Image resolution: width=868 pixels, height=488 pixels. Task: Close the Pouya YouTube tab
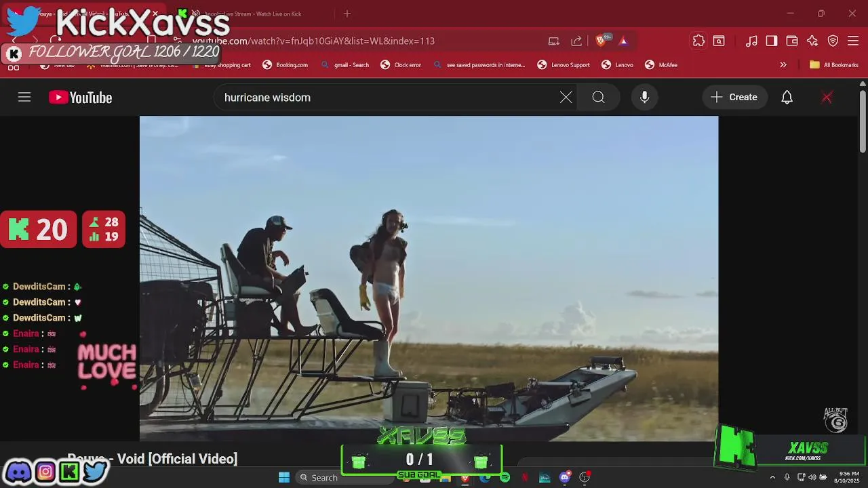pyautogui.click(x=155, y=14)
